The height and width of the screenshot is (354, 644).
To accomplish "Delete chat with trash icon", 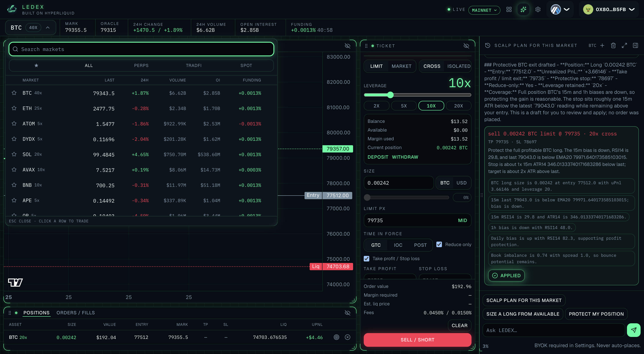I will click(x=613, y=45).
